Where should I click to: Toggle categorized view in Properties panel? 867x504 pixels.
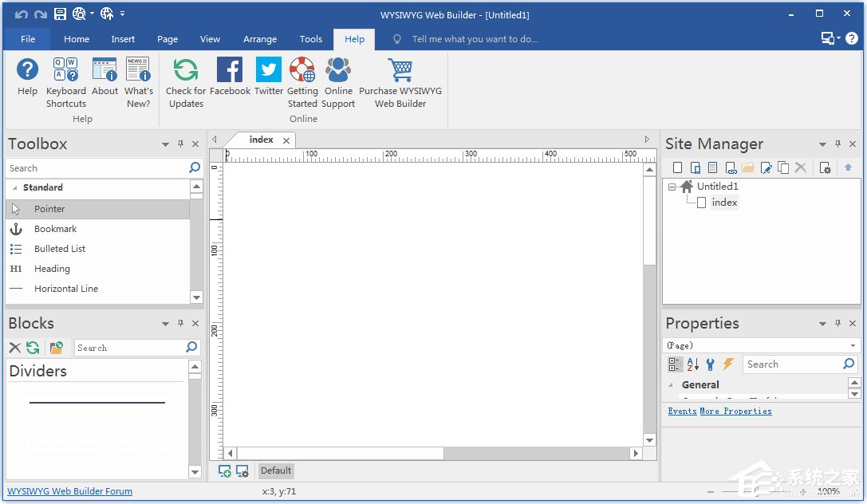(x=675, y=364)
